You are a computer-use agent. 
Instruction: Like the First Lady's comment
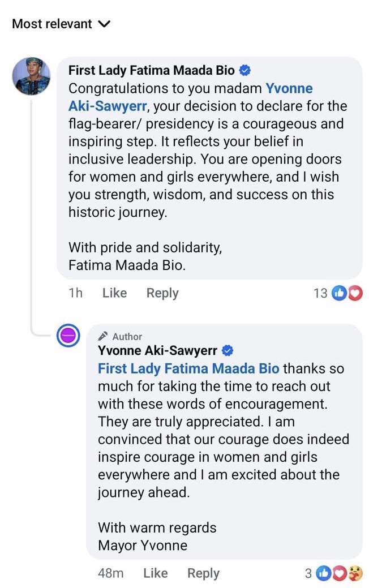pyautogui.click(x=114, y=293)
